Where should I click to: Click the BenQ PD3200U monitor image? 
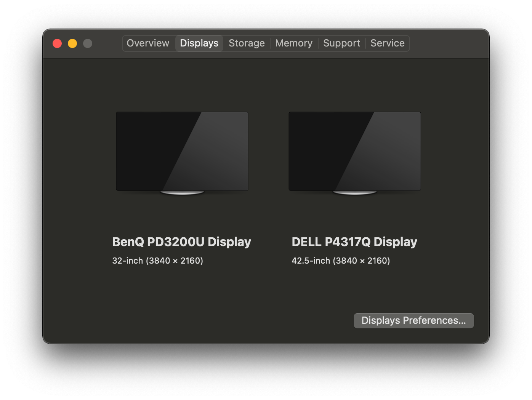click(x=182, y=153)
